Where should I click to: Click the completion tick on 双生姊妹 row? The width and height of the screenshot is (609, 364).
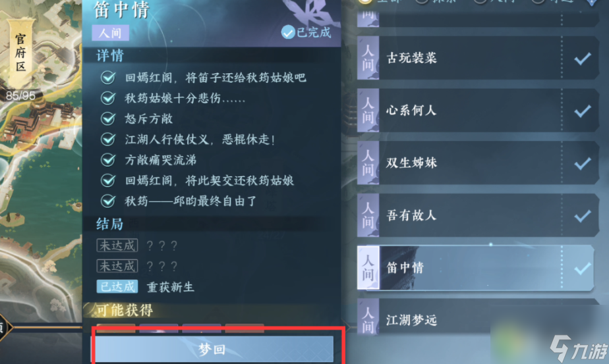583,163
